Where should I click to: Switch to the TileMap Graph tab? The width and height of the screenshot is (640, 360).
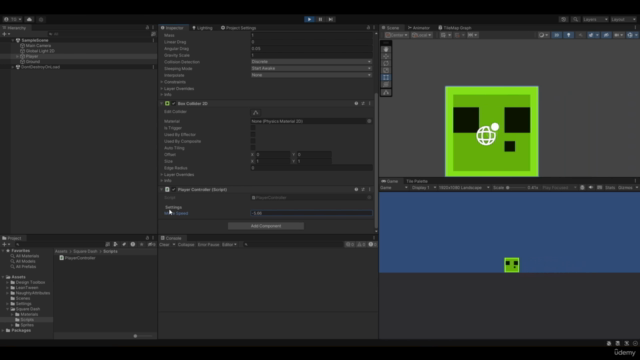click(455, 28)
